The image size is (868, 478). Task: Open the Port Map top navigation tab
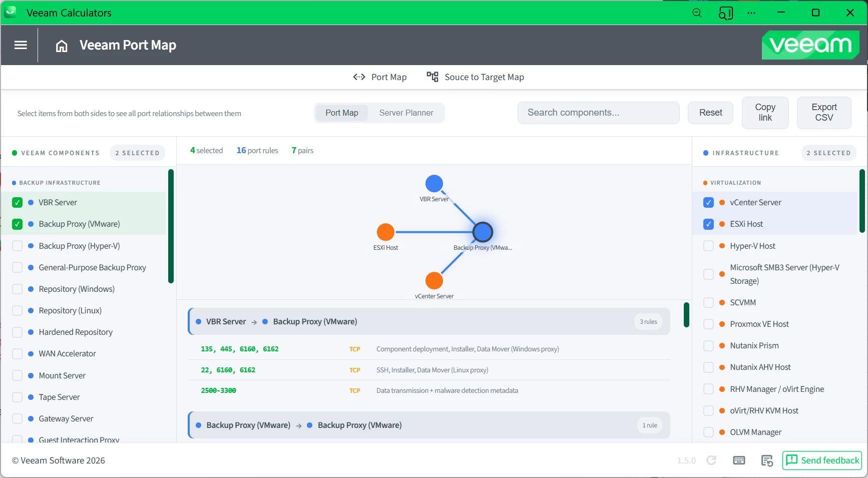coord(379,77)
